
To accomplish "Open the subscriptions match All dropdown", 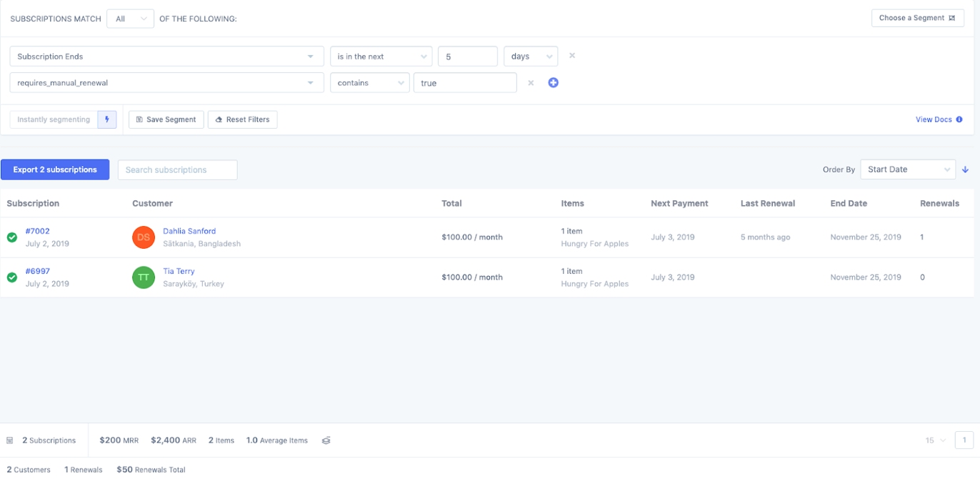I will click(x=130, y=19).
